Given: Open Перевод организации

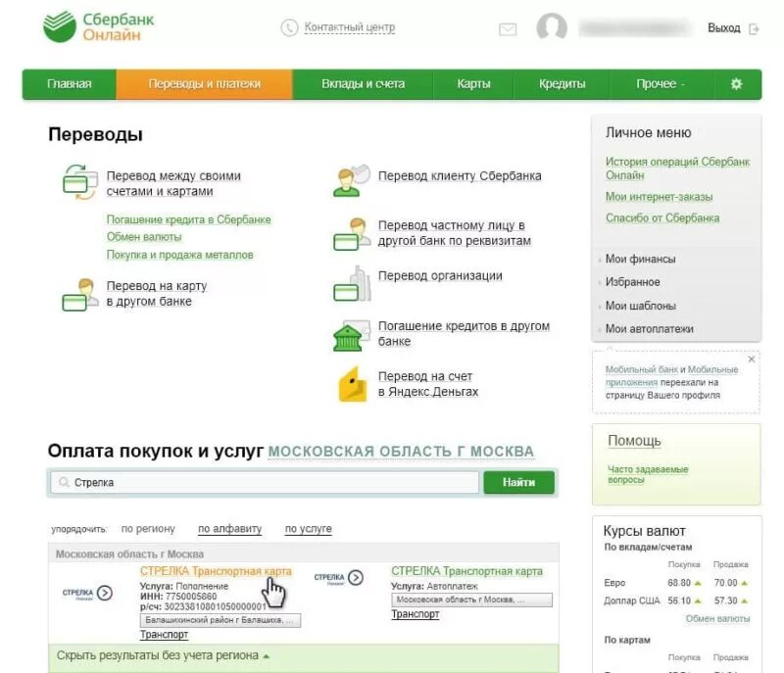Looking at the screenshot, I should point(440,276).
